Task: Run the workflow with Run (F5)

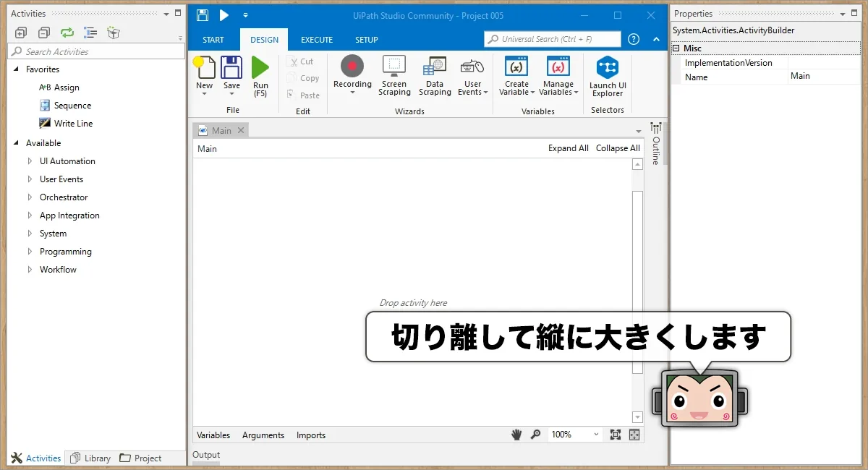Action: coord(260,76)
